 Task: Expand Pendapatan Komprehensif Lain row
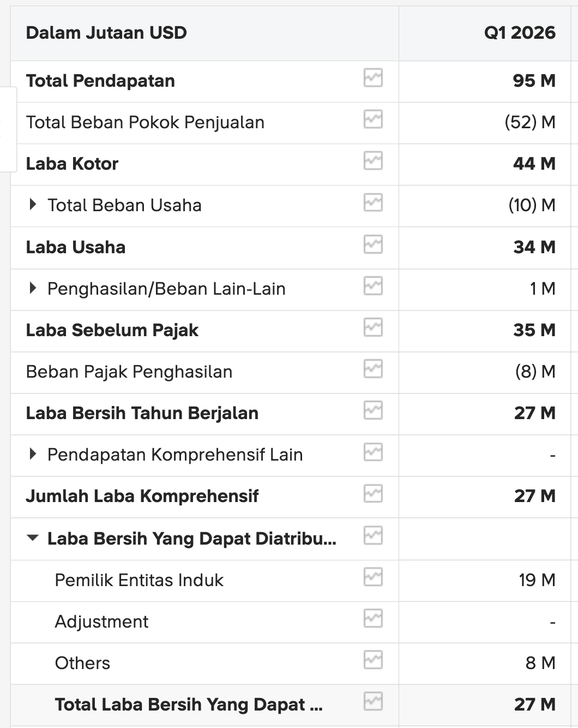(x=33, y=454)
